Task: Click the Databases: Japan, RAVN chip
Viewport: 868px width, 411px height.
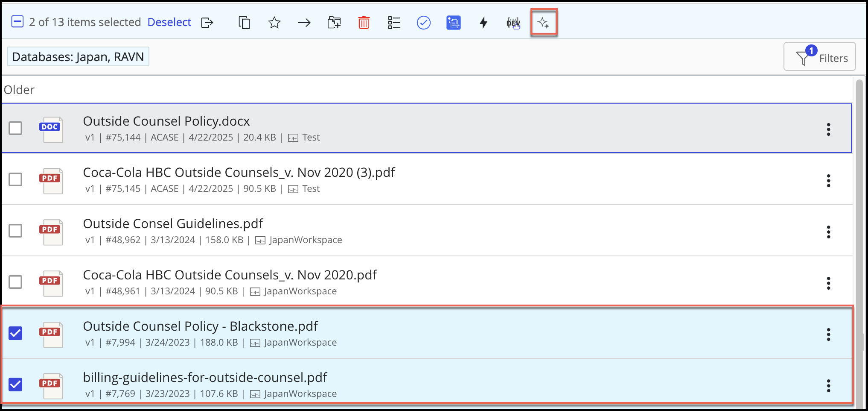Action: click(78, 57)
